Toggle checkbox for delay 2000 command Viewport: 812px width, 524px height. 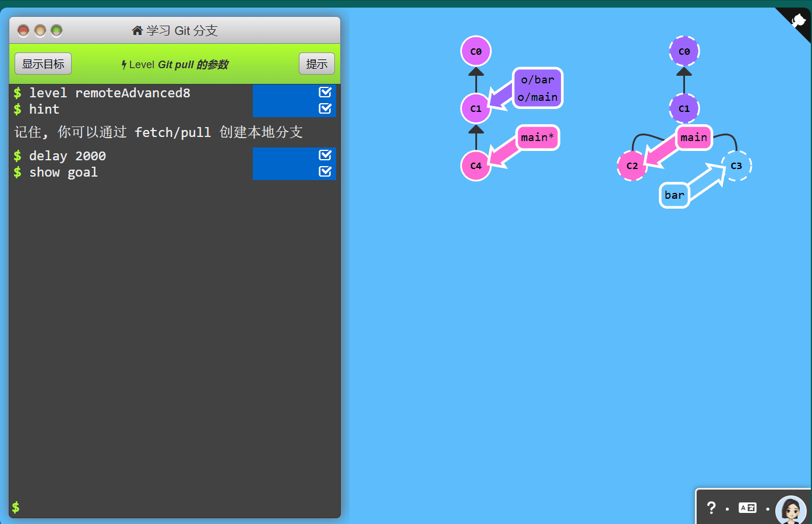point(325,155)
